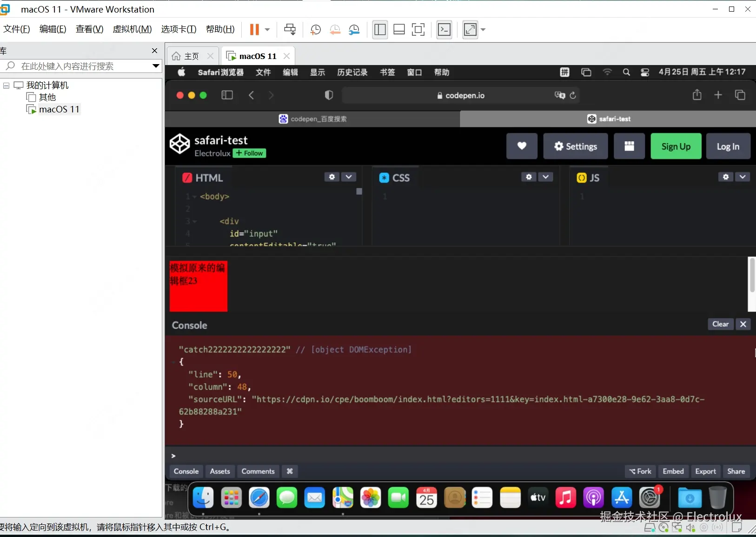Switch to the codepen_百度搜索 tab
Image resolution: width=756 pixels, height=537 pixels.
[x=312, y=119]
